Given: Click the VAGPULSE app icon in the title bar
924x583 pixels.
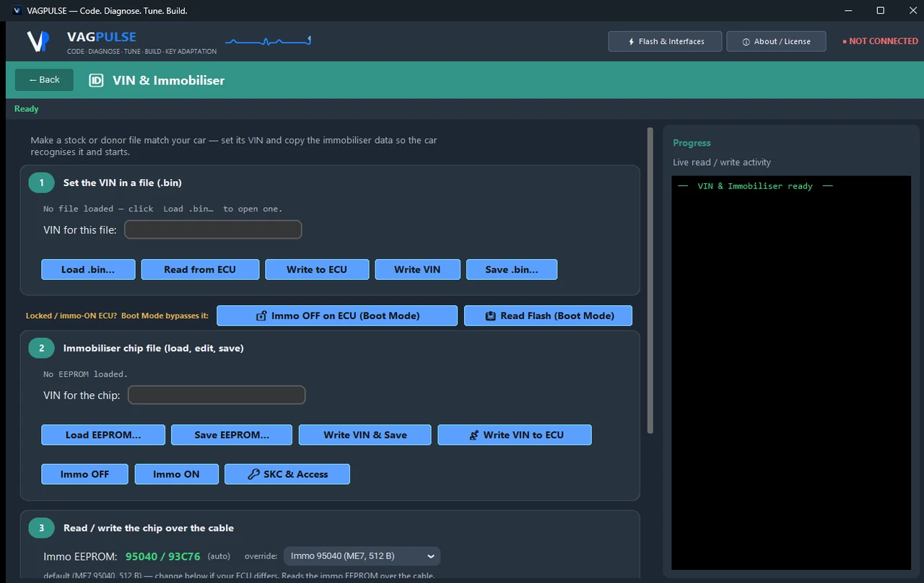Looking at the screenshot, I should [17, 11].
